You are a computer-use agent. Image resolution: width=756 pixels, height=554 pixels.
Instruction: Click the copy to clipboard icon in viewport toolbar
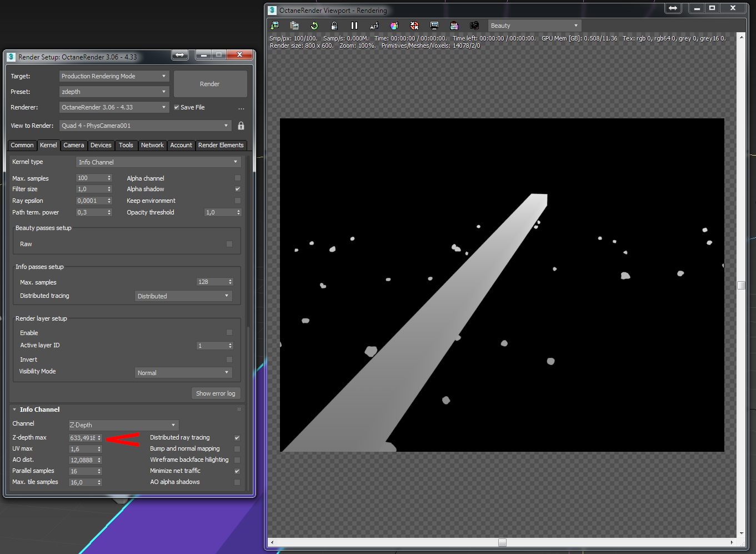pyautogui.click(x=294, y=26)
